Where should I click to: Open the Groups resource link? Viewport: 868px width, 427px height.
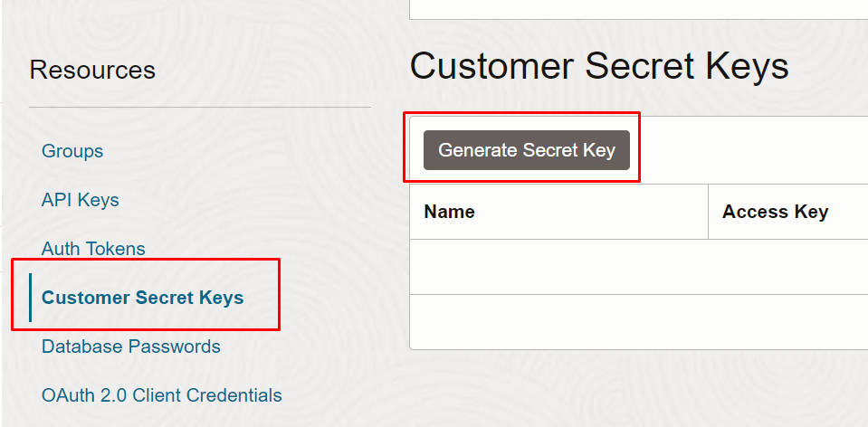[x=72, y=151]
